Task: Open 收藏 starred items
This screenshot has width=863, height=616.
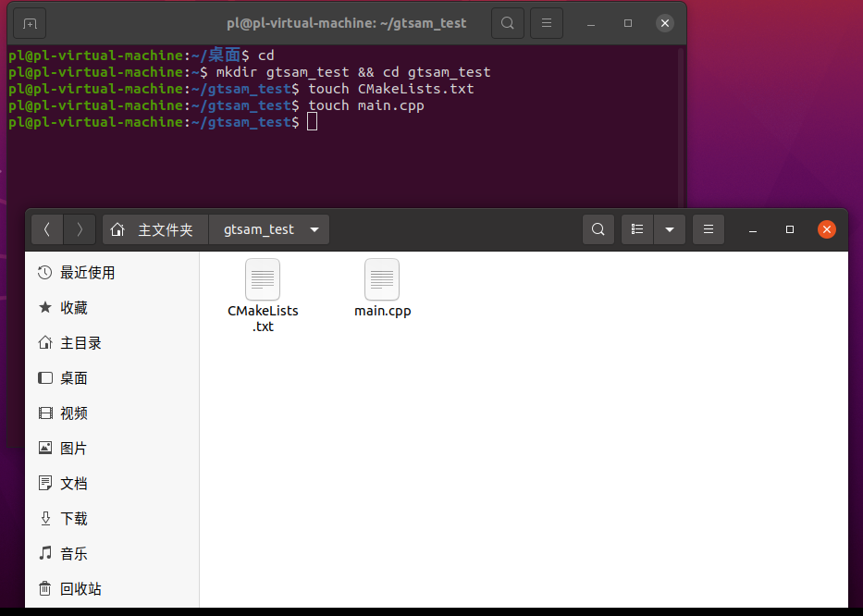Action: (74, 308)
